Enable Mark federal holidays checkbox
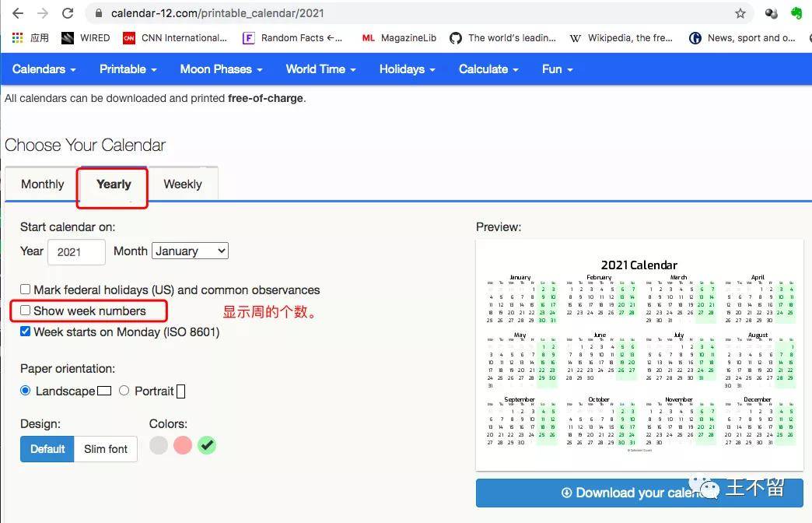The height and width of the screenshot is (523, 812). pos(26,290)
